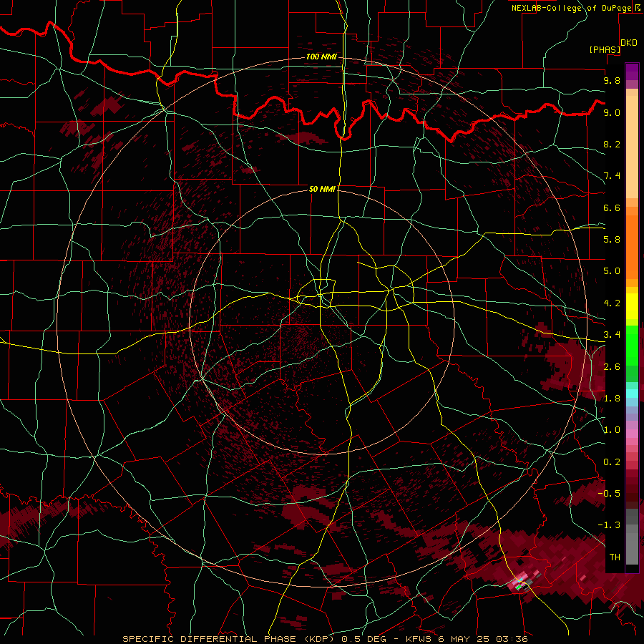Click the 2.6 value on the color scale
Viewport: 644px width, 644px height.
coord(612,367)
